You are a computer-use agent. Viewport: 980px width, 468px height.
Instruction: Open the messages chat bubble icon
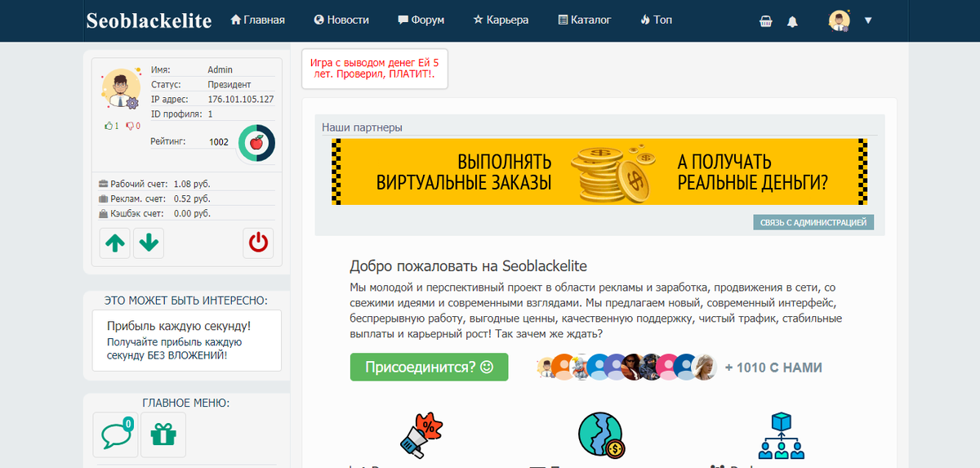[x=115, y=434]
